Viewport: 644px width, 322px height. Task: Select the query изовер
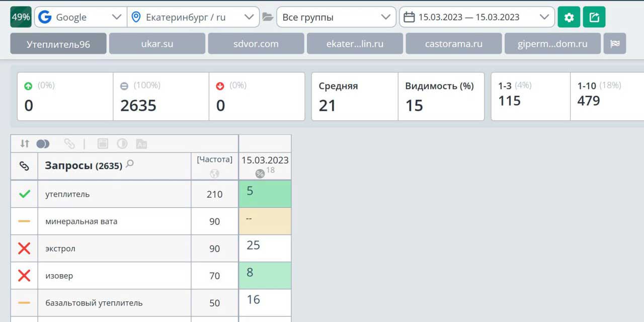point(59,276)
